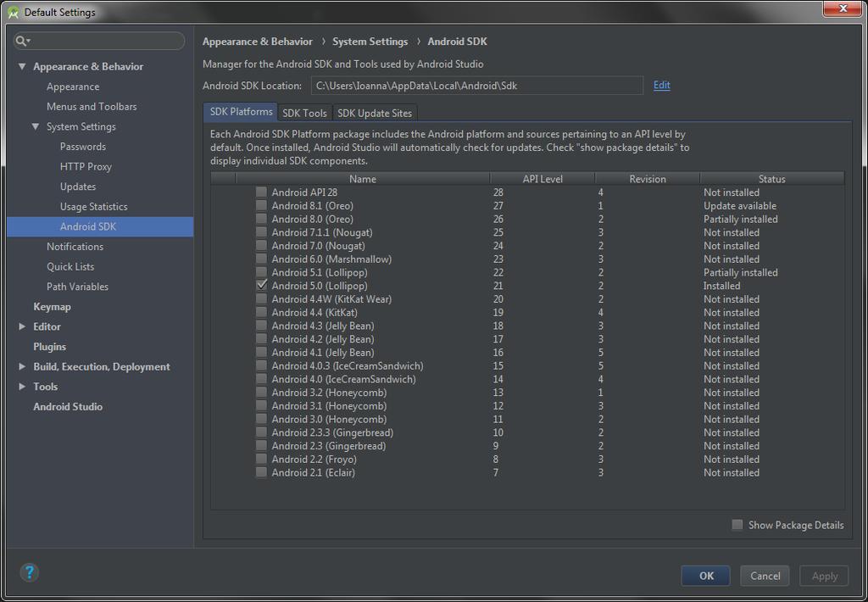Click the Android Studio title bar icon
This screenshot has width=868, height=602.
click(x=14, y=12)
